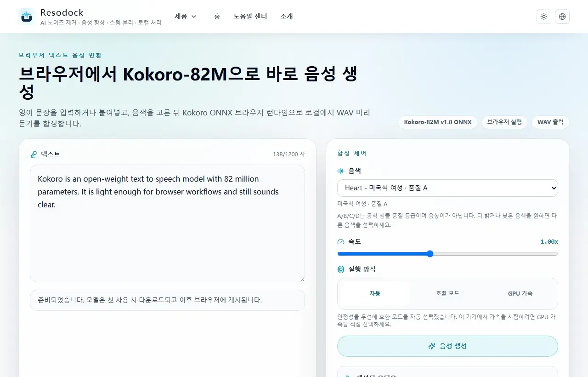The width and height of the screenshot is (588, 377).
Task: Select the GPU 가속 execution mode
Action: (x=520, y=293)
